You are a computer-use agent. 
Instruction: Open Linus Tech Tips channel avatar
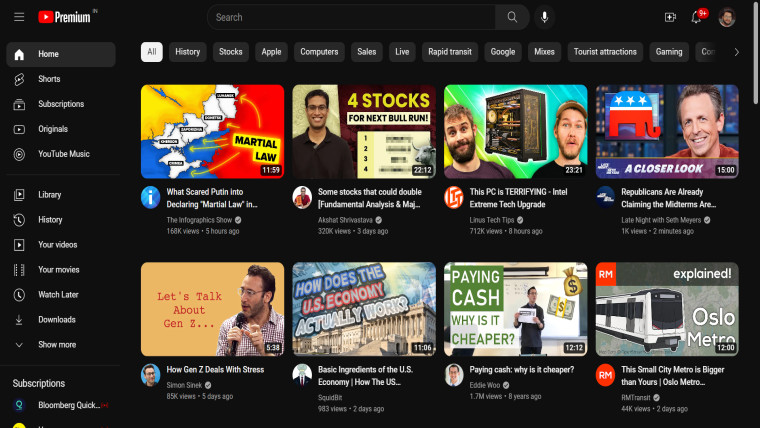pyautogui.click(x=454, y=197)
